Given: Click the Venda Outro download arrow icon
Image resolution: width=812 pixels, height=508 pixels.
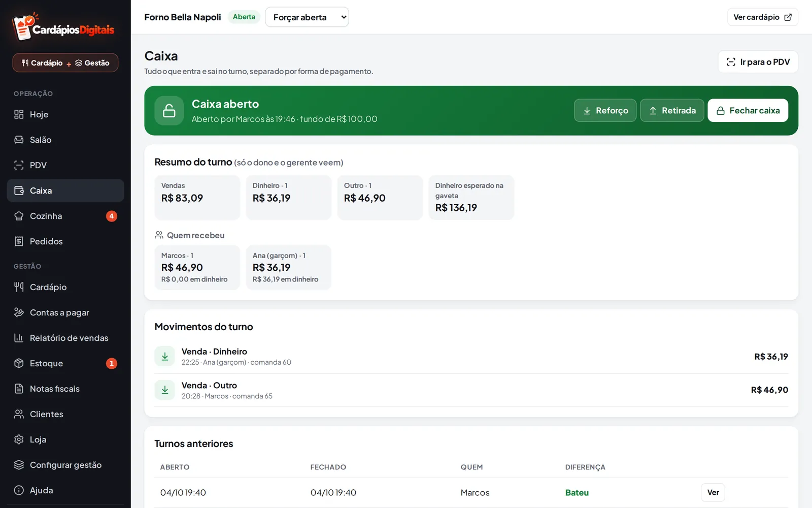Looking at the screenshot, I should pyautogui.click(x=165, y=390).
